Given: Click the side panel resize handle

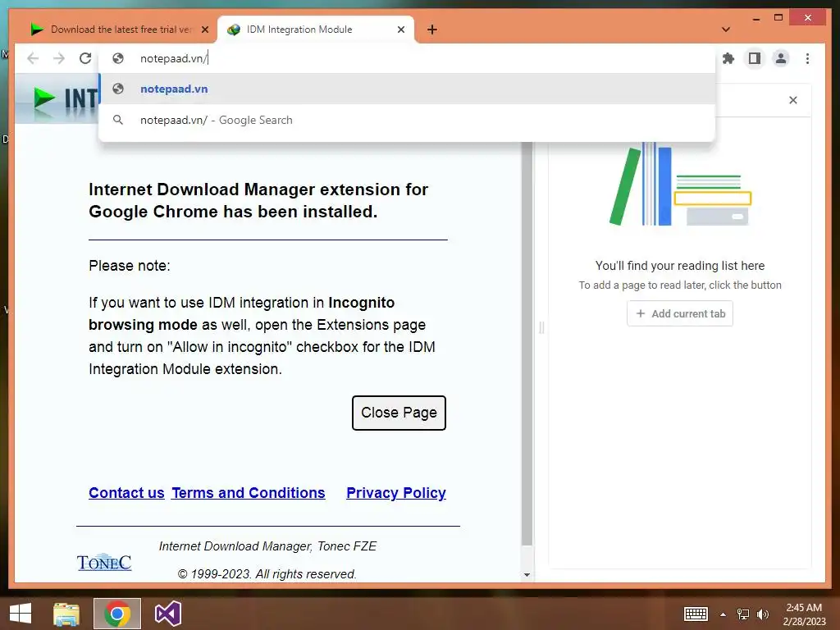Looking at the screenshot, I should click(541, 327).
